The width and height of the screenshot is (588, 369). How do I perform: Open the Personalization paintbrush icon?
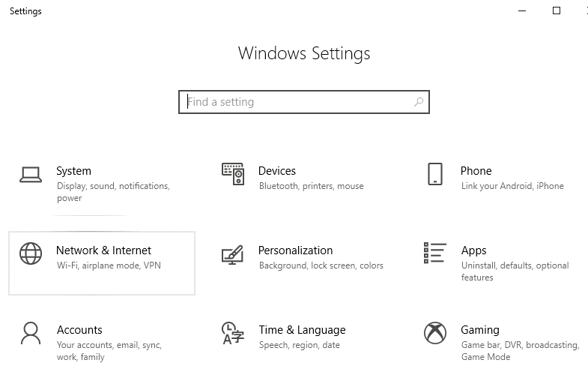(x=233, y=254)
